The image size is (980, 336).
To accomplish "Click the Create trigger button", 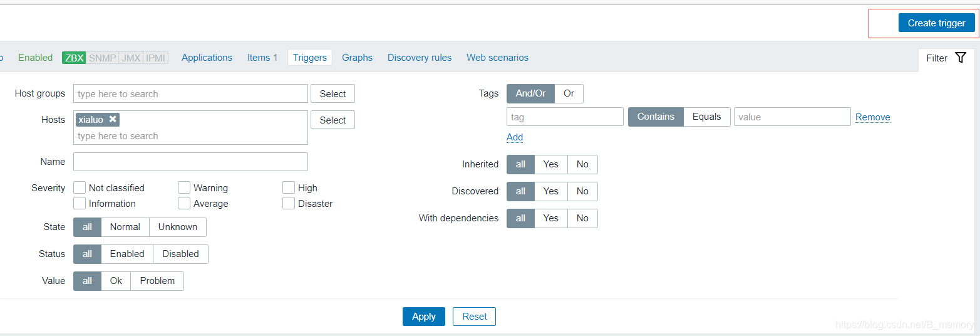I will tap(936, 23).
